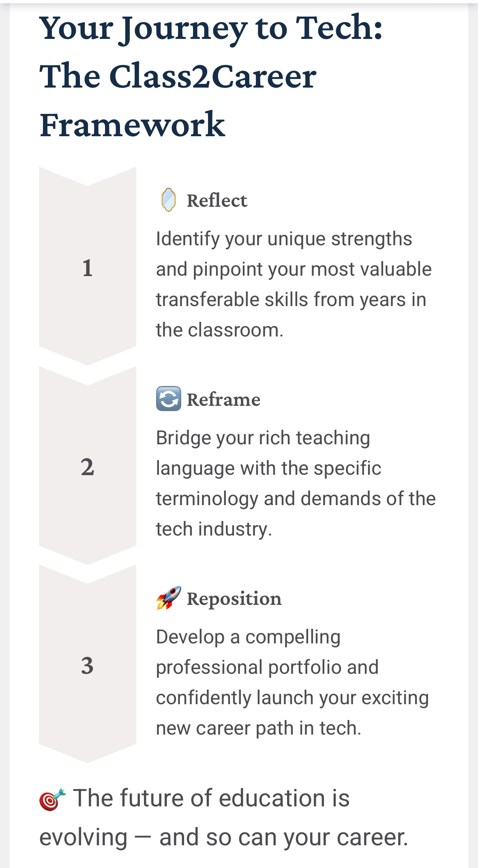The width and height of the screenshot is (478, 868).
Task: Click the "The Class2Career" title line
Action: coord(178,76)
